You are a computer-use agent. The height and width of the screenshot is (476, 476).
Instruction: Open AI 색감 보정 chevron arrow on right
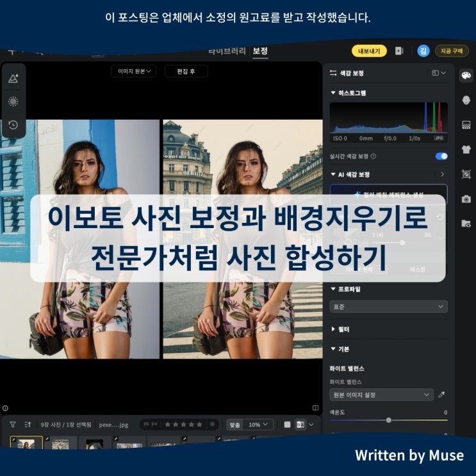point(442,174)
